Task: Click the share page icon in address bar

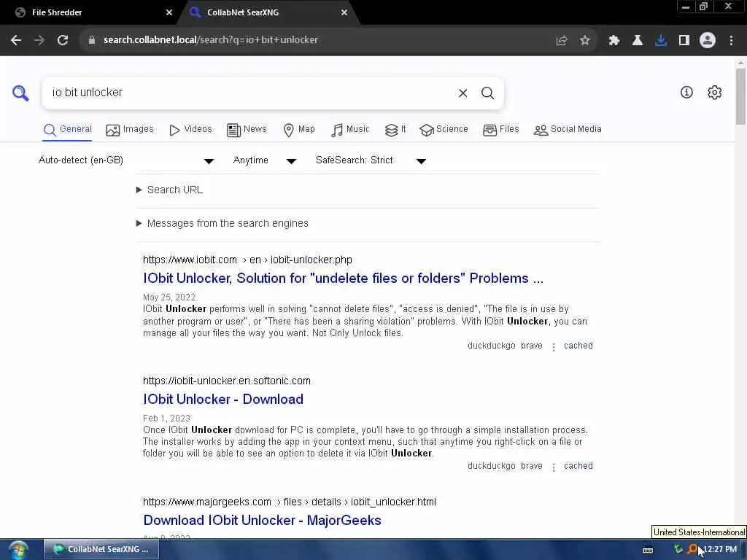Action: [562, 41]
